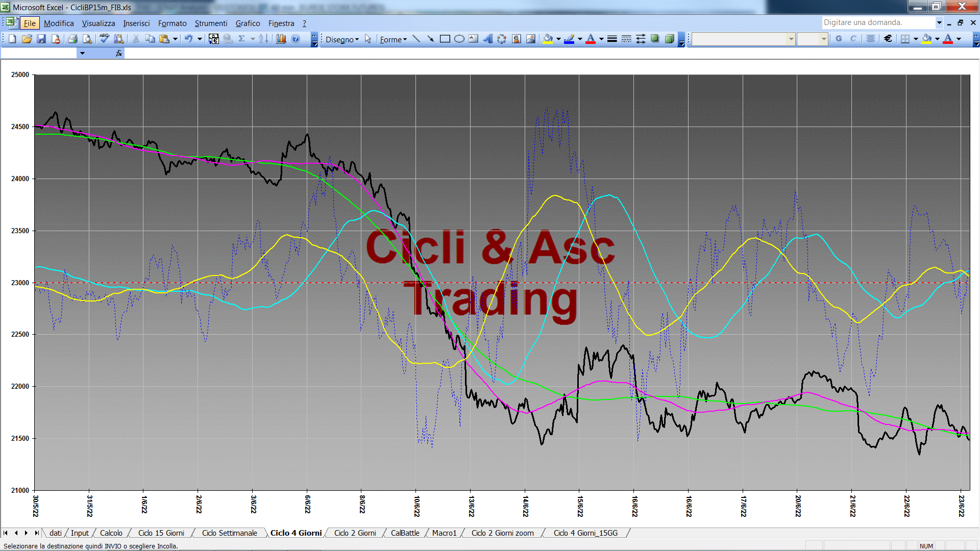The height and width of the screenshot is (551, 980).
Task: Select the Oval drawing tool
Action: (459, 39)
